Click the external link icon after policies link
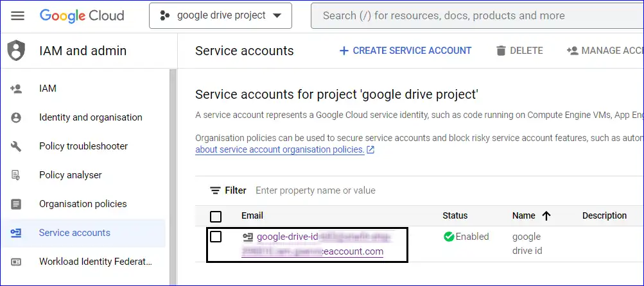 [370, 150]
